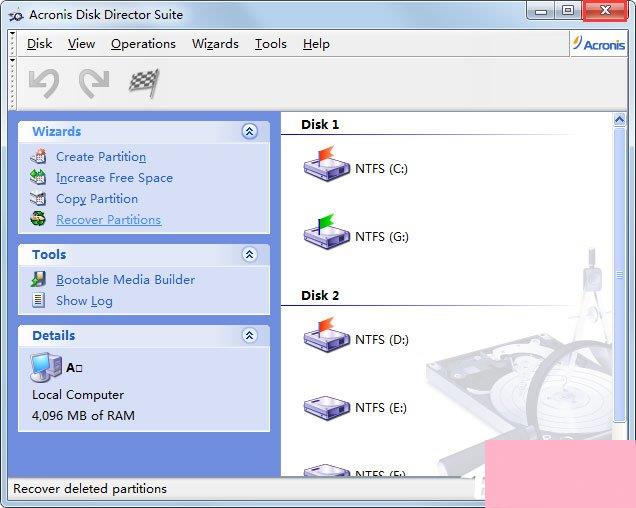The width and height of the screenshot is (636, 508).
Task: Click the Recover Partitions link
Action: coord(109,220)
